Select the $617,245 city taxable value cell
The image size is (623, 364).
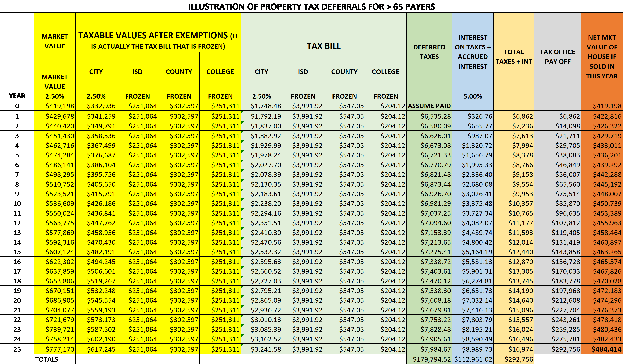pyautogui.click(x=101, y=349)
